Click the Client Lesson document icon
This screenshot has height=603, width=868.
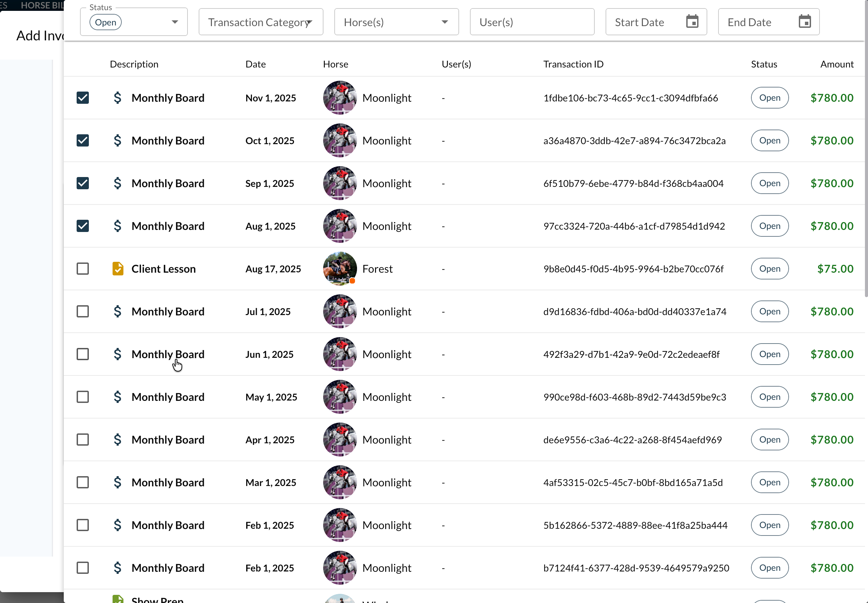pyautogui.click(x=118, y=269)
